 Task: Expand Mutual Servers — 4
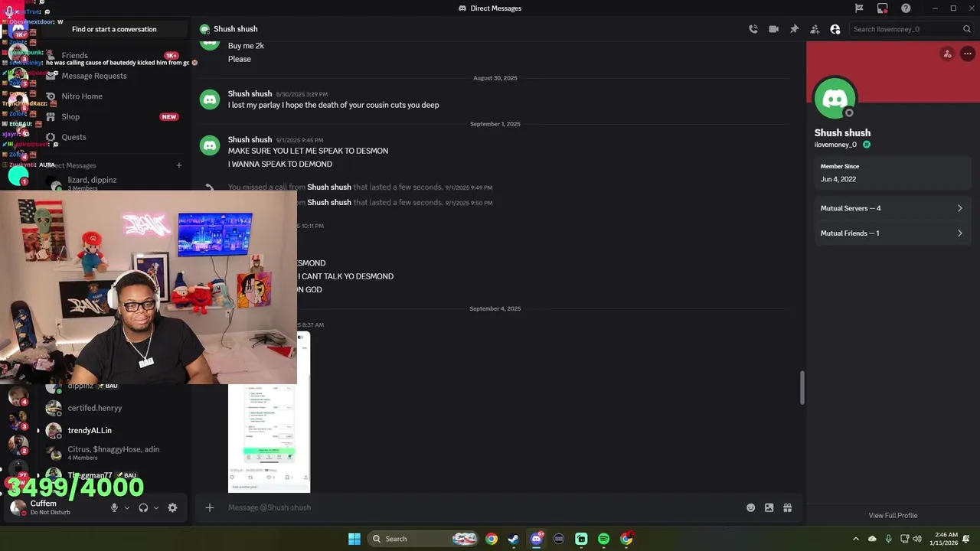891,208
